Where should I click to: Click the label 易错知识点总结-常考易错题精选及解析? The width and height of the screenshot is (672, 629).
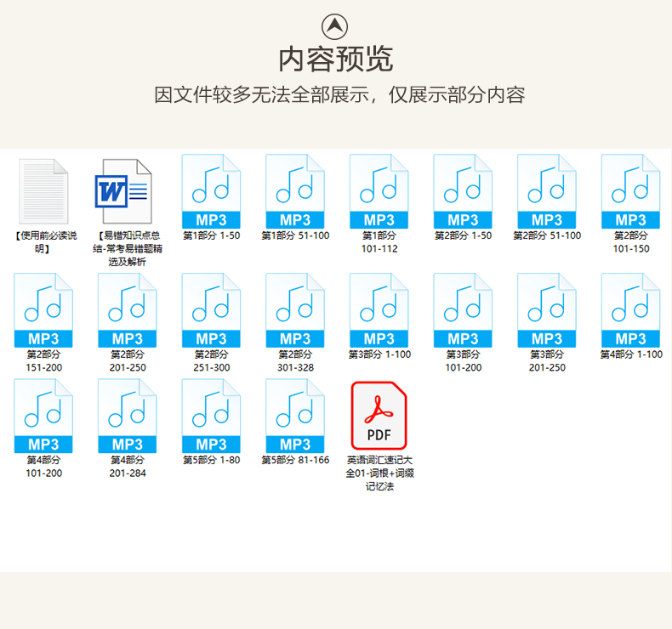click(x=128, y=248)
